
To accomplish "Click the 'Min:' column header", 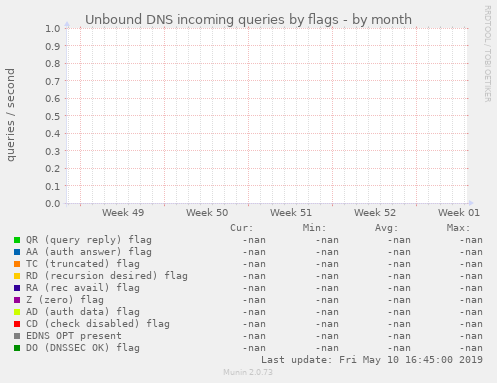I will point(314,228).
